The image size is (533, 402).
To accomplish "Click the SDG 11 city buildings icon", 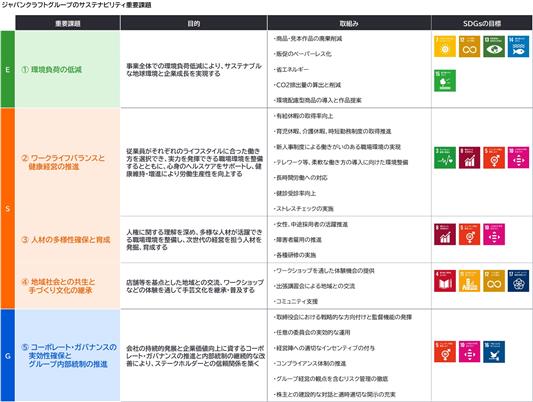I will click(469, 281).
